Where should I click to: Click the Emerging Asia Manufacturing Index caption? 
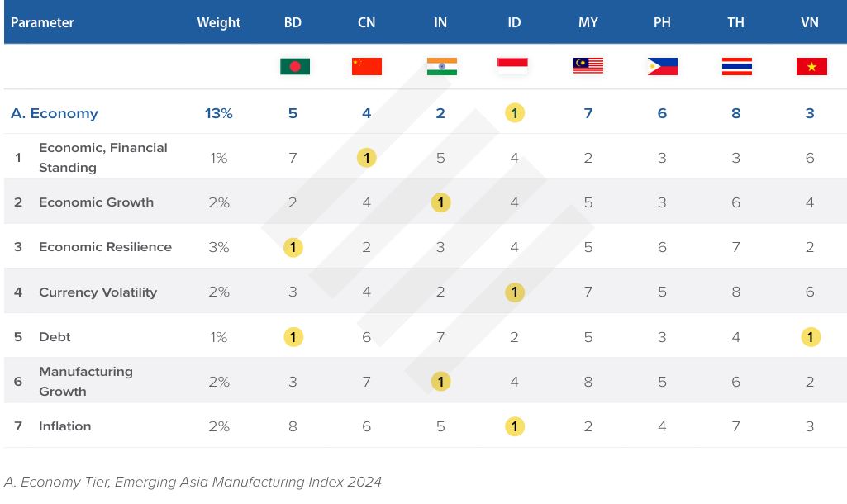pyautogui.click(x=193, y=482)
